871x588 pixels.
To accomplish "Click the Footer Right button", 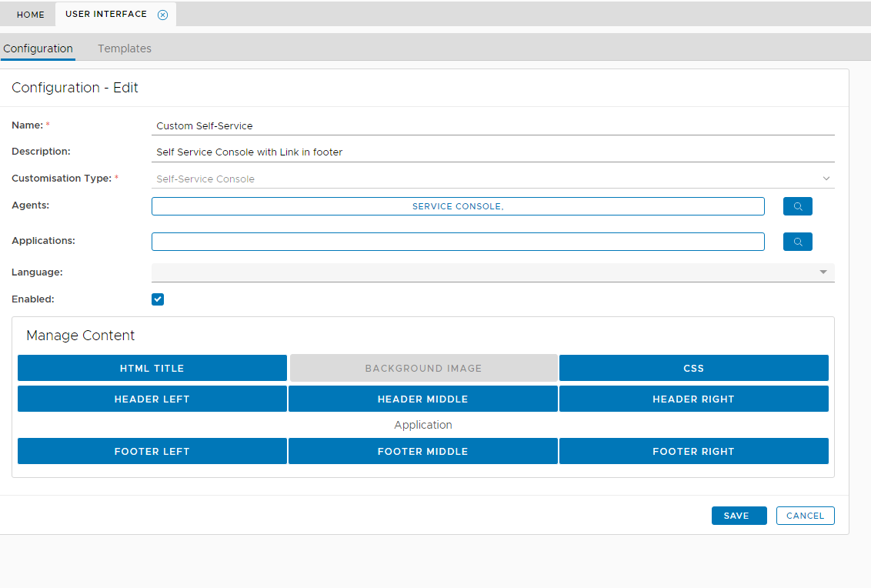I will [x=693, y=451].
